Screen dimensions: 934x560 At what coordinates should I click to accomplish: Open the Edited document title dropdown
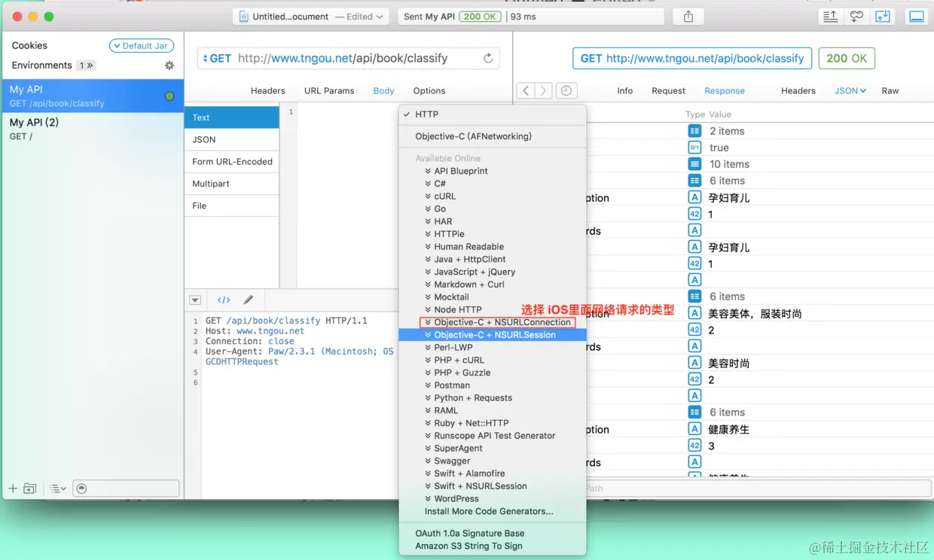(x=359, y=17)
